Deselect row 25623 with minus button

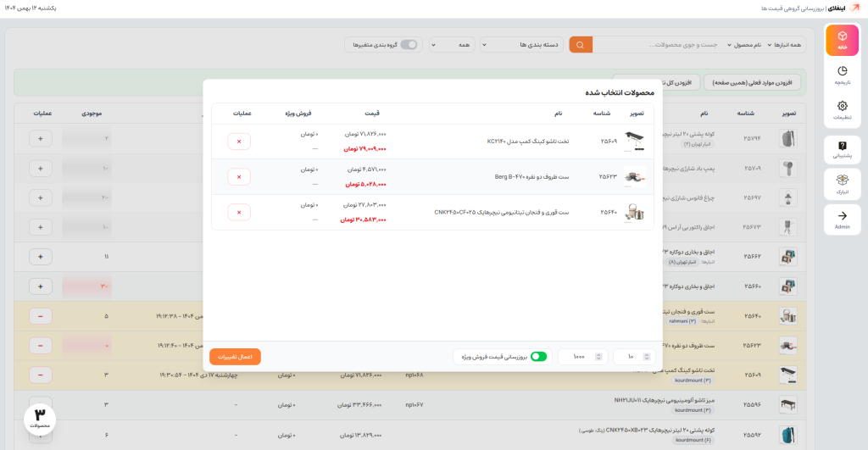tap(41, 346)
